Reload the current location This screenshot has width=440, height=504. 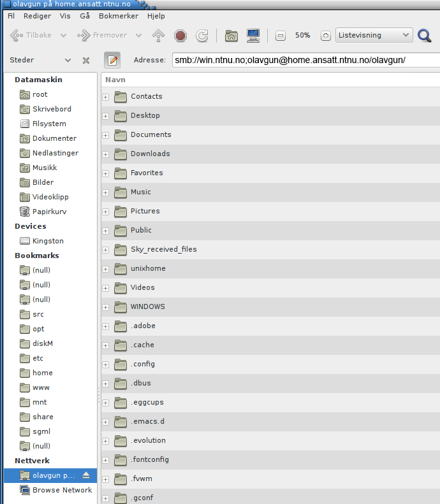pos(202,35)
